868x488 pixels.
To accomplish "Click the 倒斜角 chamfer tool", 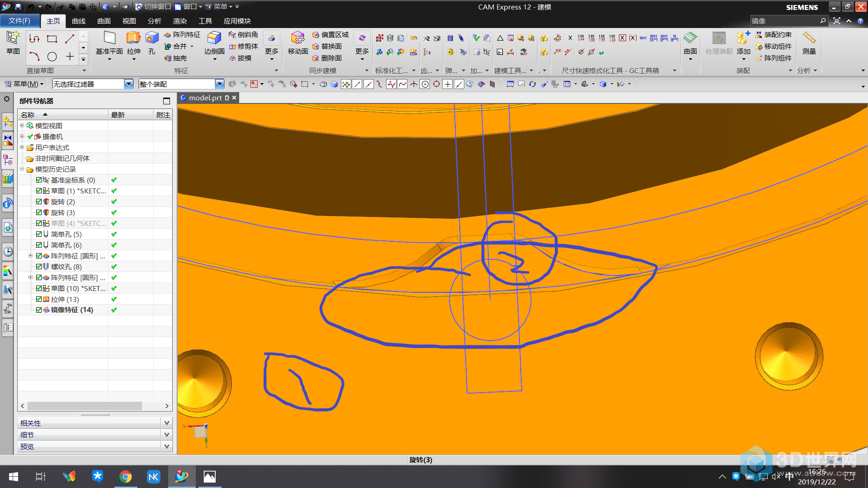I will click(243, 35).
